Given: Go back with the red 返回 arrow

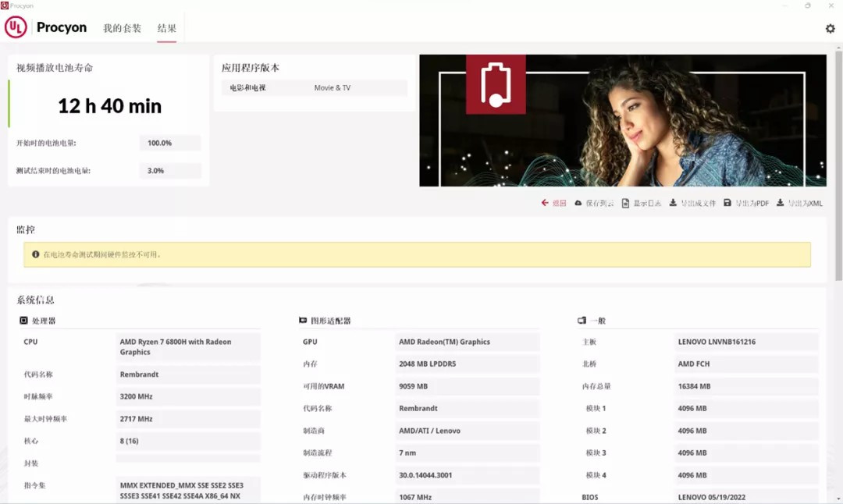Looking at the screenshot, I should pos(553,203).
